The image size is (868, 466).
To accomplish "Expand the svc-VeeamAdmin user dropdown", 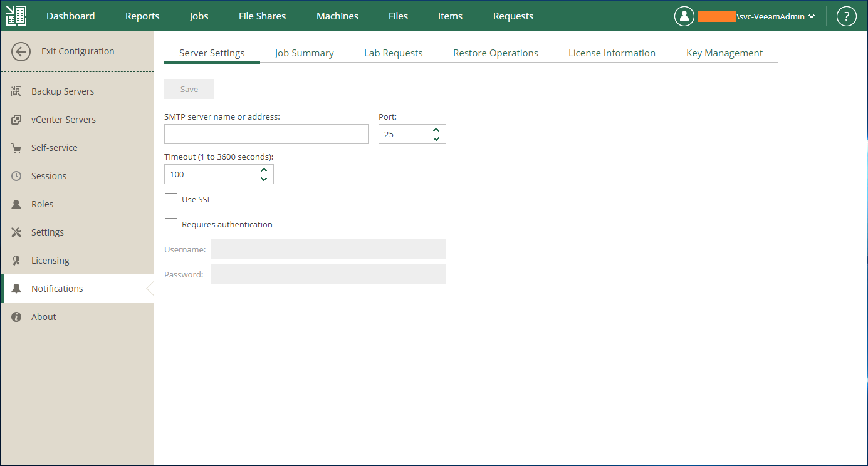I will pyautogui.click(x=812, y=17).
